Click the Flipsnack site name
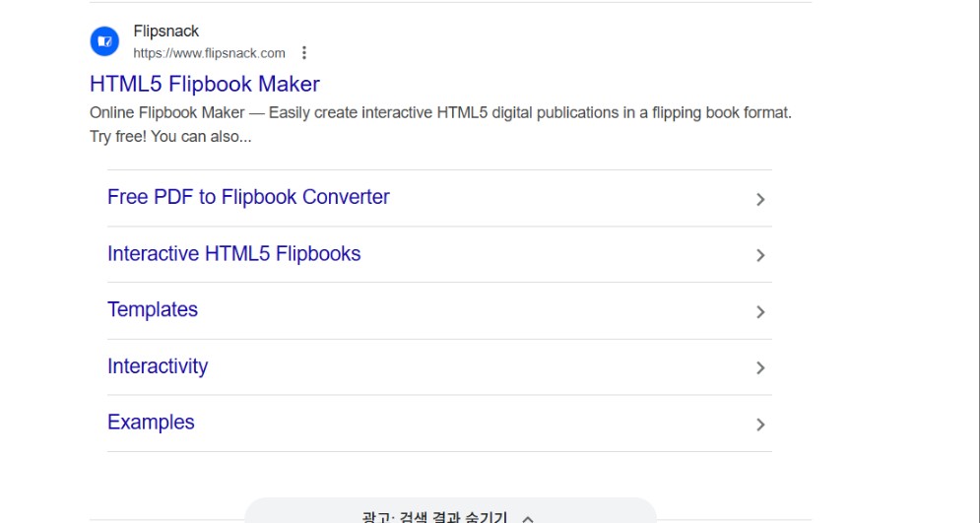This screenshot has height=523, width=980. [x=165, y=32]
